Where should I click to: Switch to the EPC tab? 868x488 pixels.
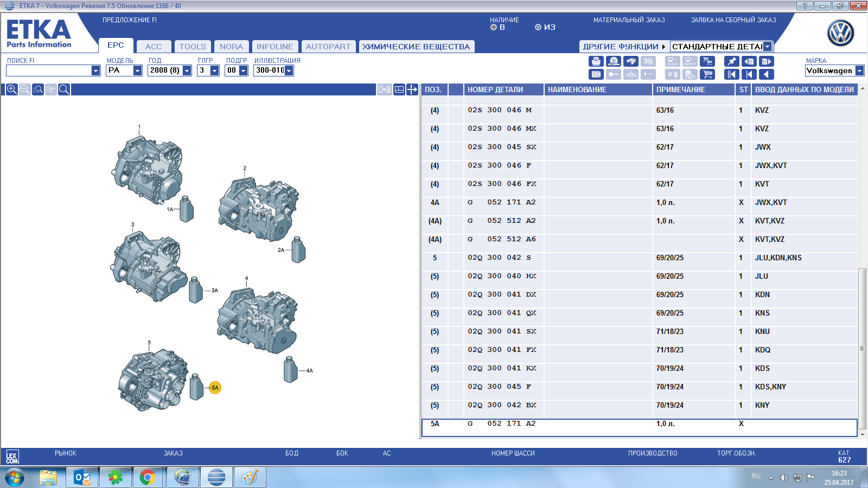[116, 45]
